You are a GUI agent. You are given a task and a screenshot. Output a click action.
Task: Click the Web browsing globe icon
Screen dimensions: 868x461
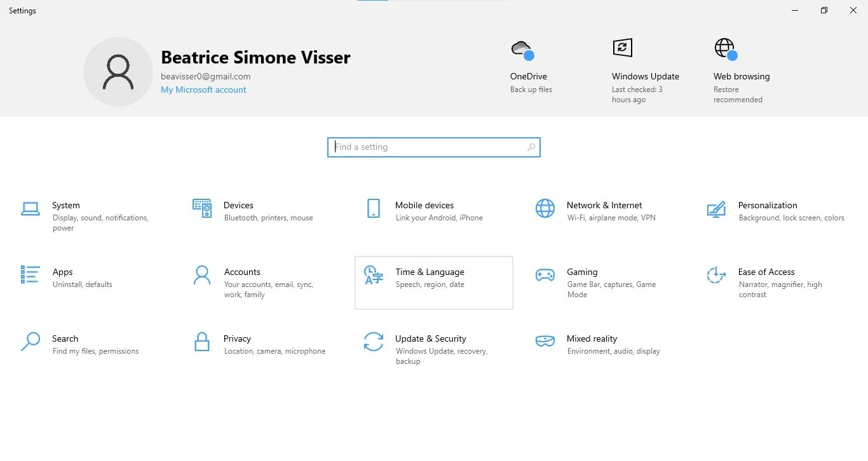click(726, 49)
